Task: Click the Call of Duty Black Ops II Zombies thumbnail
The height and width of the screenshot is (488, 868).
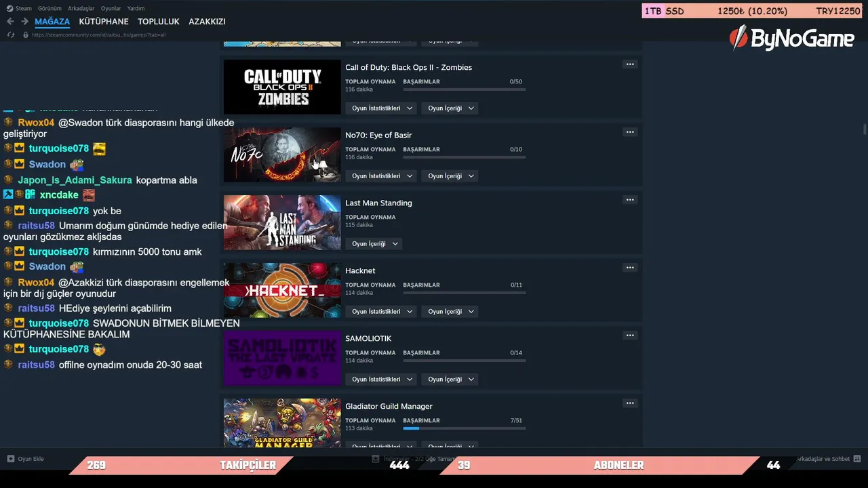Action: [x=282, y=87]
